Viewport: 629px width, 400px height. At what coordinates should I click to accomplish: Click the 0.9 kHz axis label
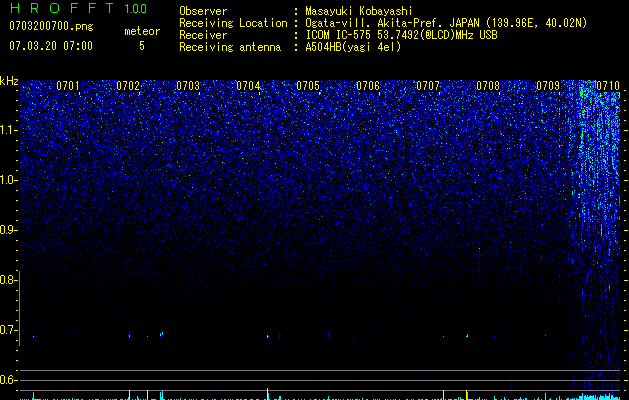click(8, 230)
